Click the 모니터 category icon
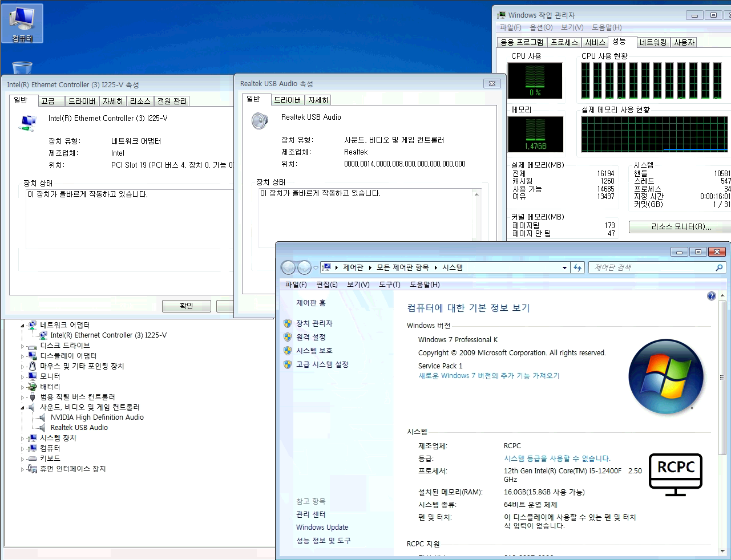Screen dimensions: 731x560 33,376
